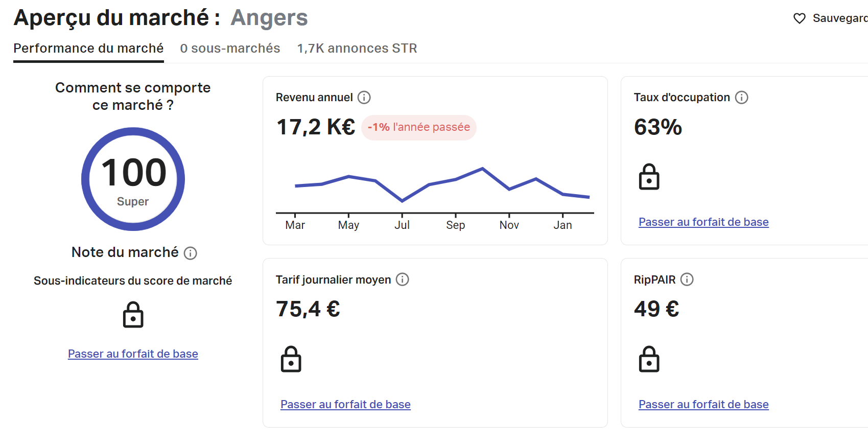
Task: Click Passer au forfait de base under Sous-indicateurs
Action: pyautogui.click(x=133, y=354)
